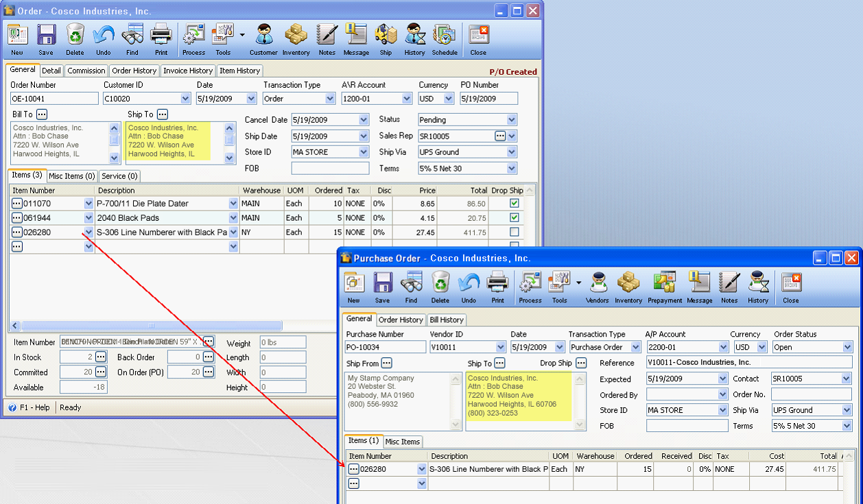
Task: Click PO Number field in Order window
Action: [x=488, y=99]
